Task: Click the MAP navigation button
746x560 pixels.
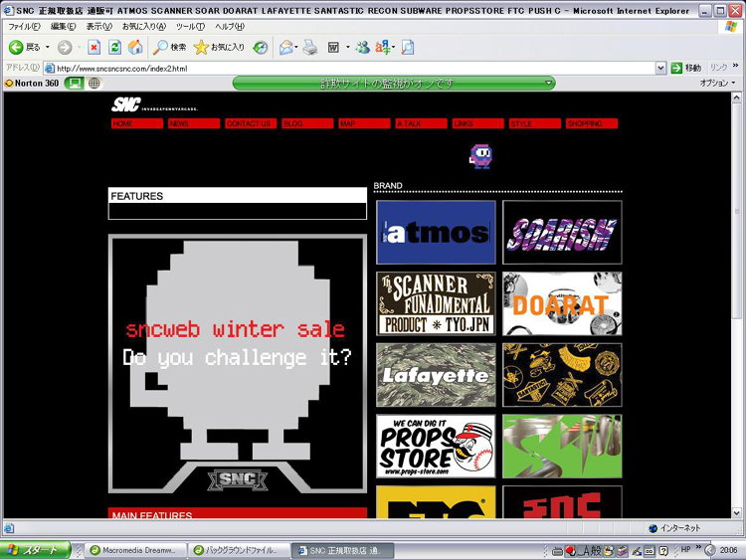Action: [364, 123]
